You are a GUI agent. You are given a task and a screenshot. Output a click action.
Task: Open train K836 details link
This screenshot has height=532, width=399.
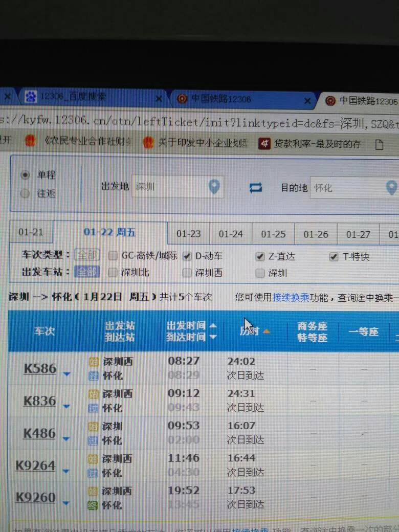point(40,401)
